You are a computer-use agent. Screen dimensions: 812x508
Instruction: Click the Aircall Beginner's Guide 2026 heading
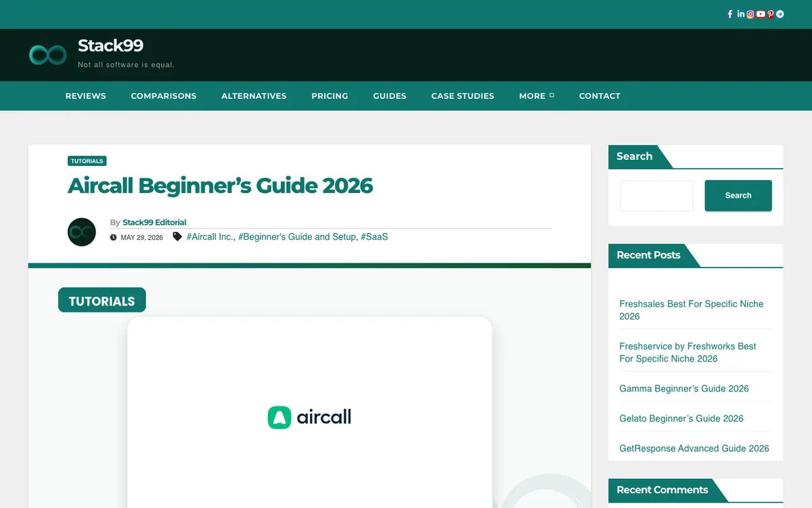point(221,186)
